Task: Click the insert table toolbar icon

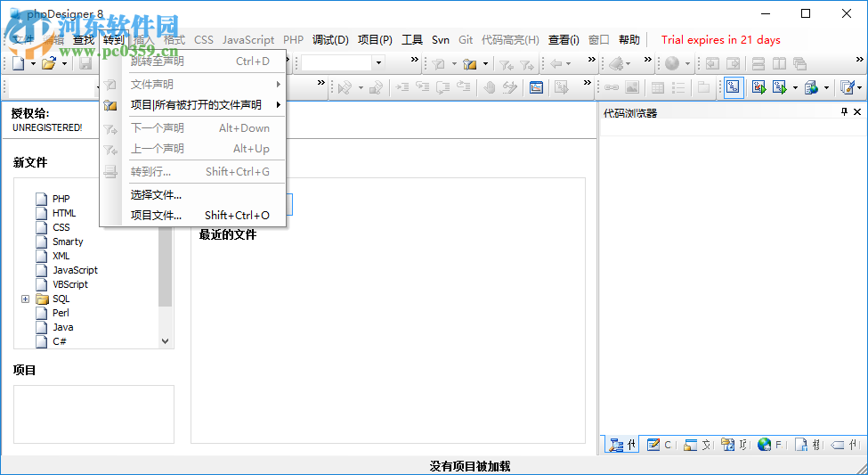Action: [658, 87]
